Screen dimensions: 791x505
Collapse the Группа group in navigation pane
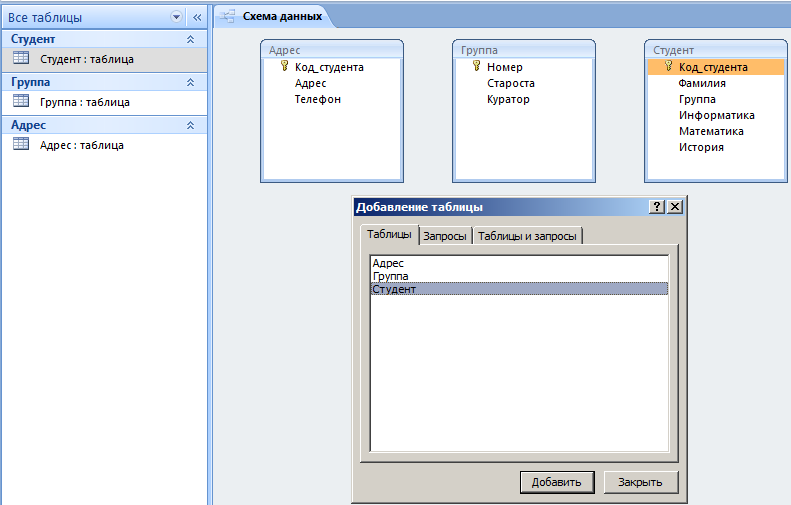(x=190, y=82)
